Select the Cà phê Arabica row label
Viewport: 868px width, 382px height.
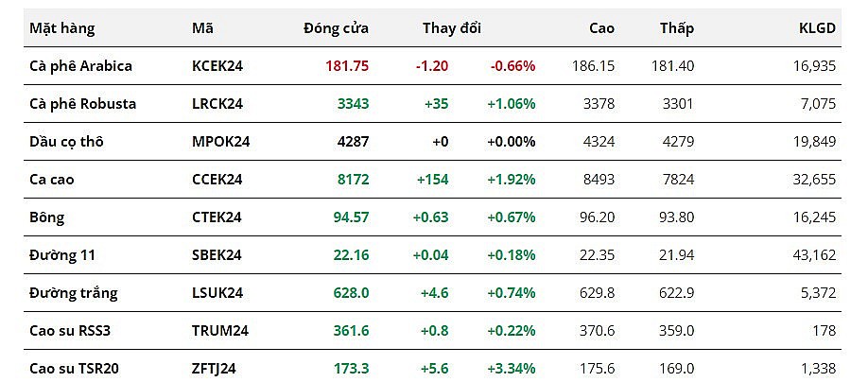point(80,66)
